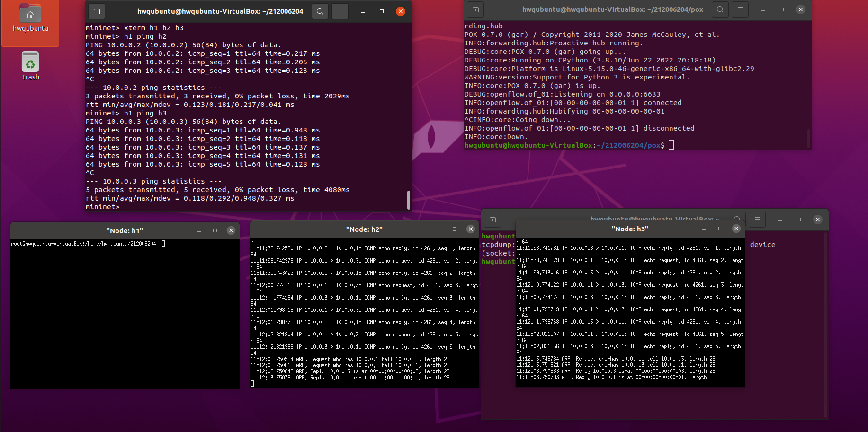The height and width of the screenshot is (432, 868).
Task: Click the pox terminal command prompt
Action: pos(671,145)
